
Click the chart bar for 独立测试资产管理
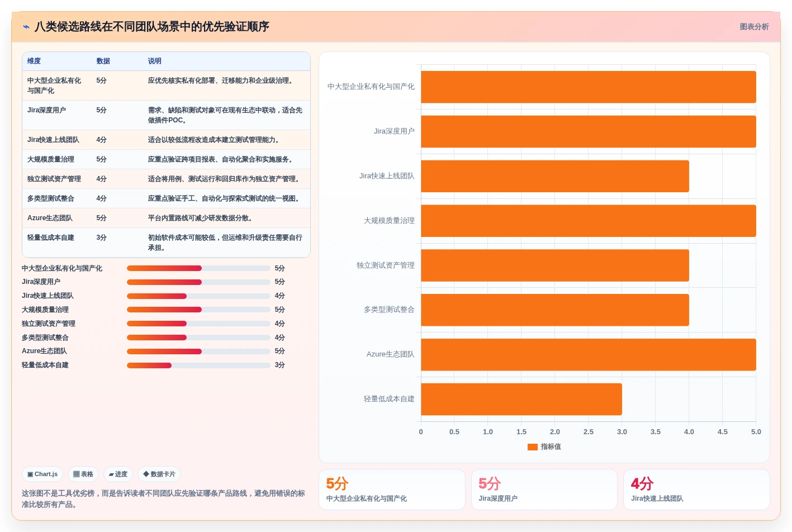pyautogui.click(x=555, y=265)
